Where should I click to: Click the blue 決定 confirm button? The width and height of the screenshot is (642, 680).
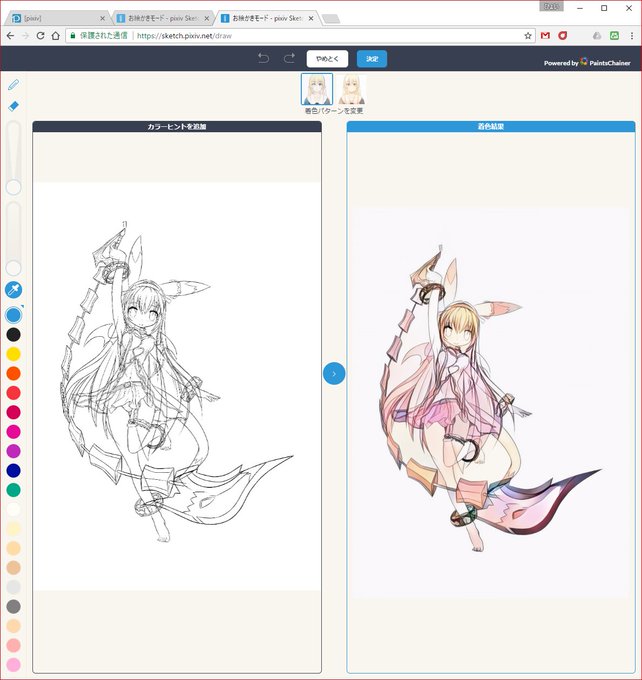point(372,59)
